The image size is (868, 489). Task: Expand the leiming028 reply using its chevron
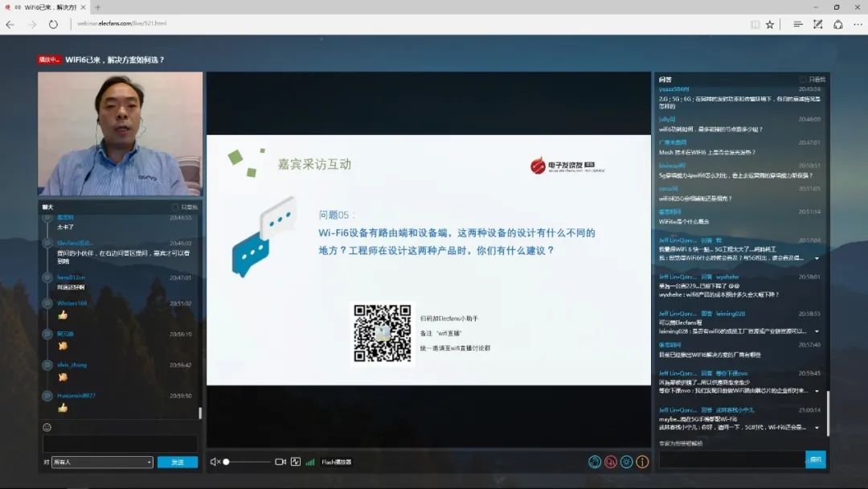[817, 330]
